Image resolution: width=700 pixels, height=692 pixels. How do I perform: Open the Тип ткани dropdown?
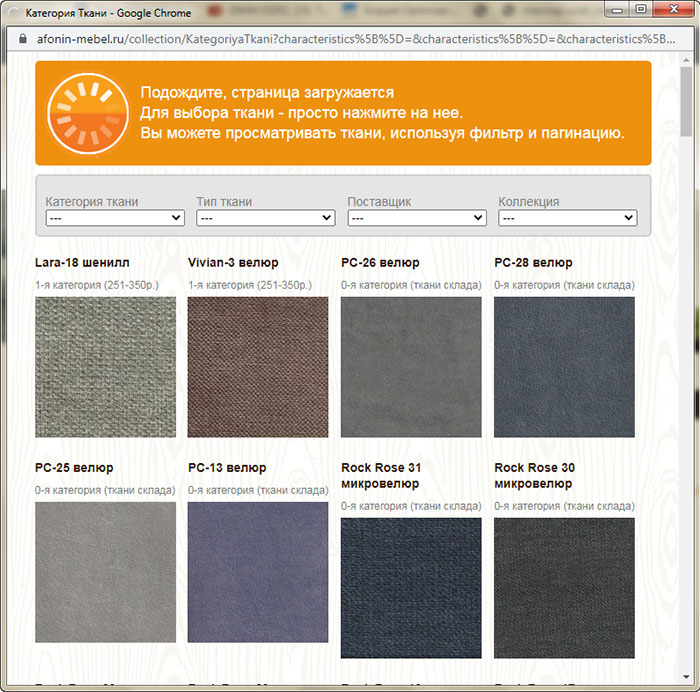click(266, 218)
